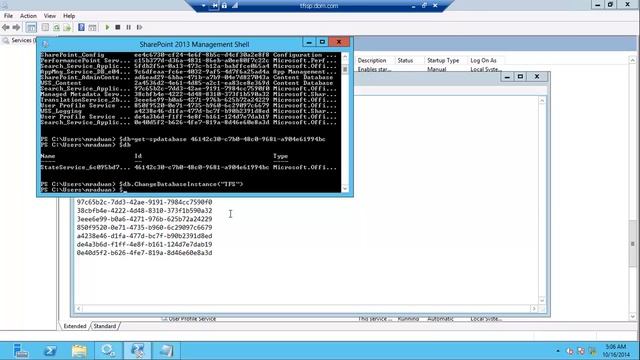The image size is (640, 360).
Task: Stop the service with black square icon
Action: coord(118,27)
